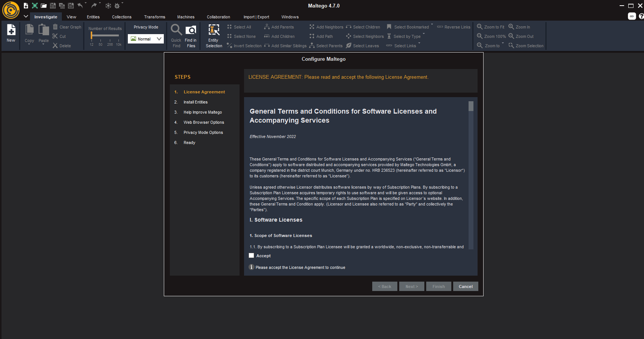644x339 pixels.
Task: Click Zoom Out
Action: 521,36
